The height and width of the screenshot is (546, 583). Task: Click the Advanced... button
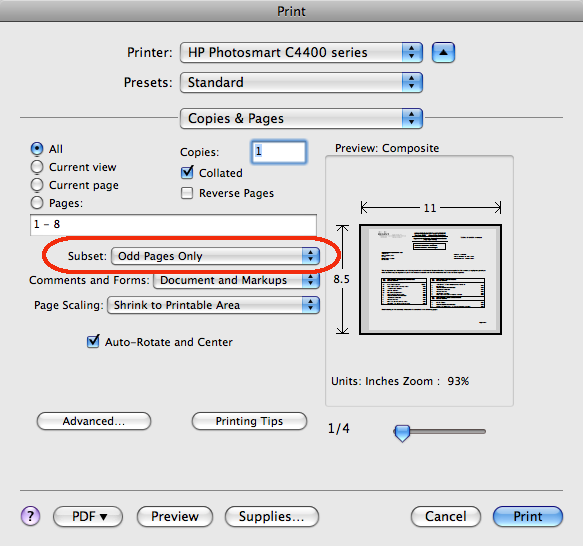click(94, 421)
